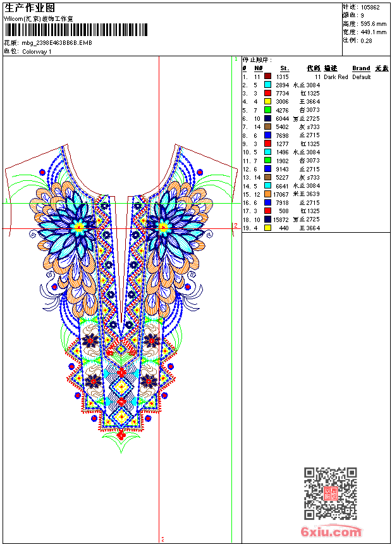Click stitch count 508
This screenshot has height=544, width=392.
(284, 211)
